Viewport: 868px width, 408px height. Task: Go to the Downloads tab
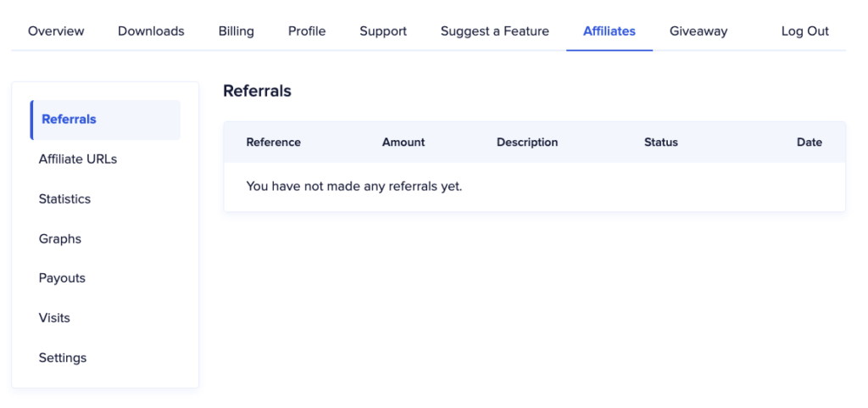151,31
